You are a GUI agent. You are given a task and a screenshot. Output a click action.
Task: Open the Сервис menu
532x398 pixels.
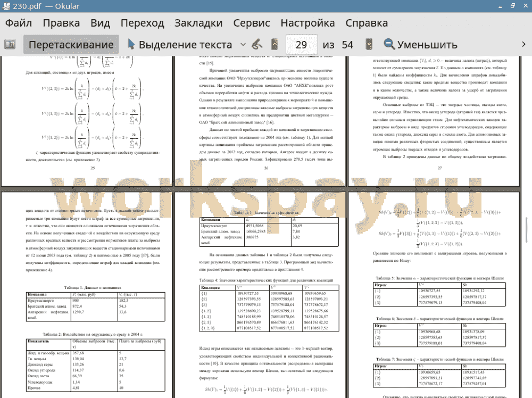pyautogui.click(x=252, y=23)
